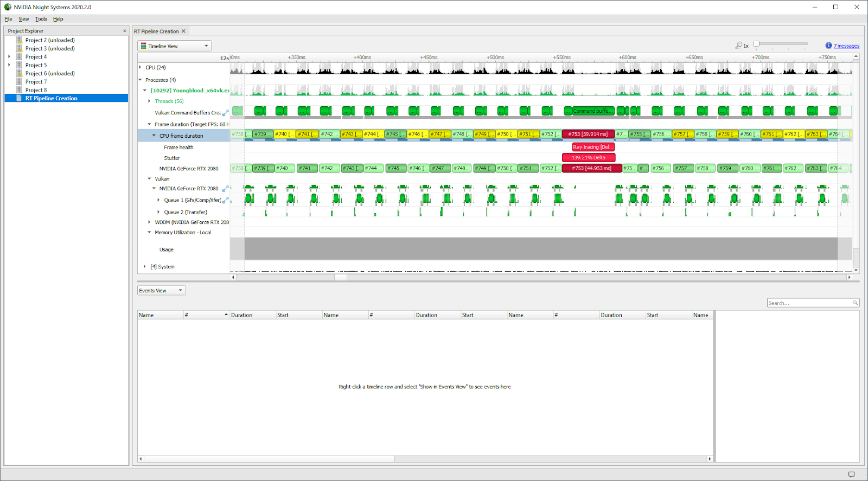Click the status bar message icon
The image size is (868, 481).
(x=851, y=474)
